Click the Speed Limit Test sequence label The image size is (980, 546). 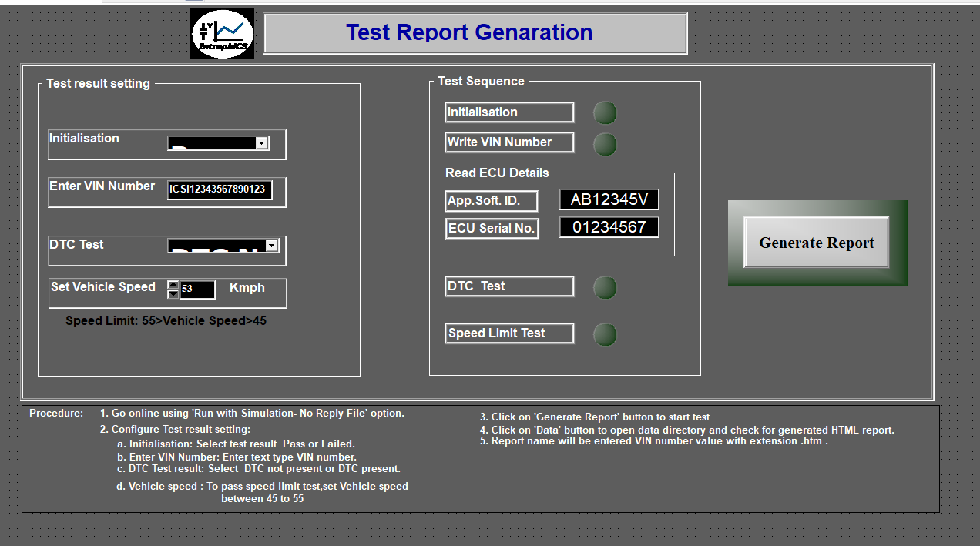(x=508, y=333)
